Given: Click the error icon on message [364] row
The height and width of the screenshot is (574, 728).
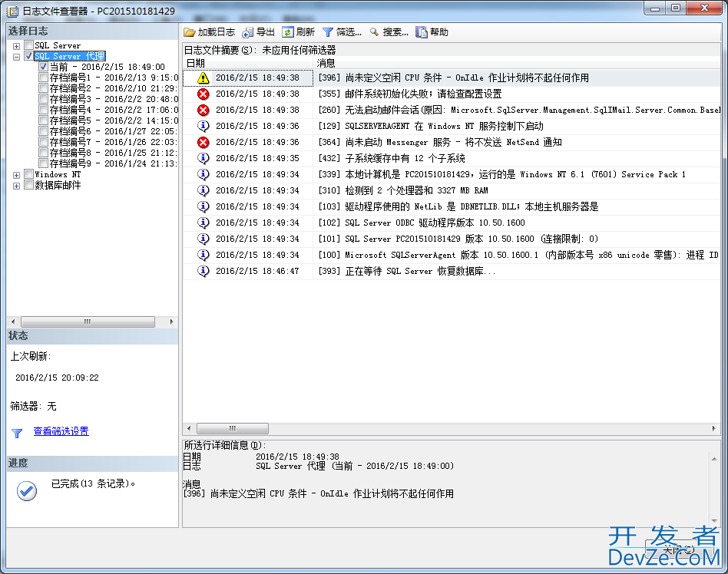Looking at the screenshot, I should coord(203,143).
